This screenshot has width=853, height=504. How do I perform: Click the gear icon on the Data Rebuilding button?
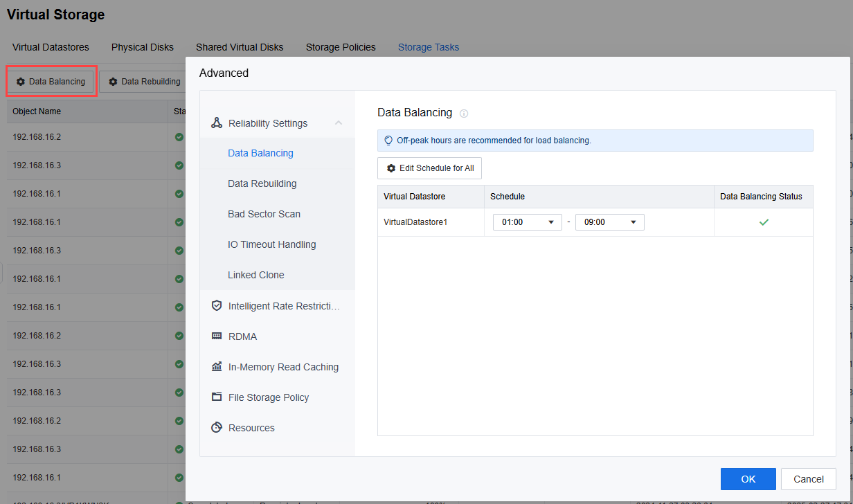tap(113, 82)
